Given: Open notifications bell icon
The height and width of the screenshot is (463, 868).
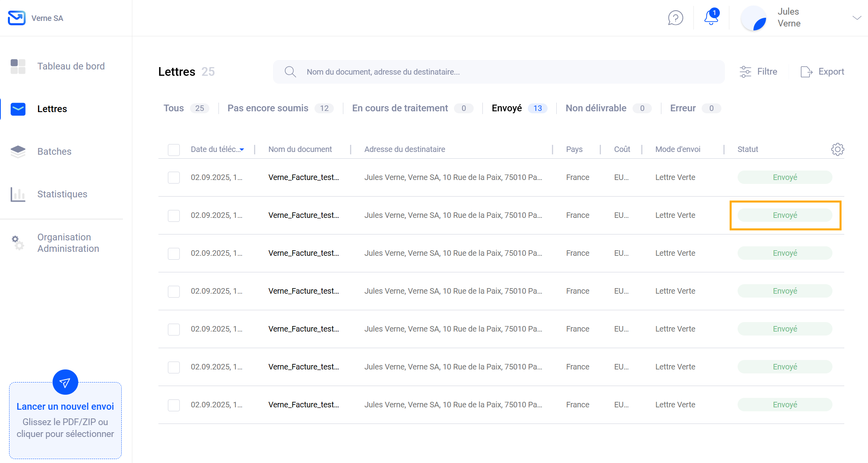Looking at the screenshot, I should point(711,17).
